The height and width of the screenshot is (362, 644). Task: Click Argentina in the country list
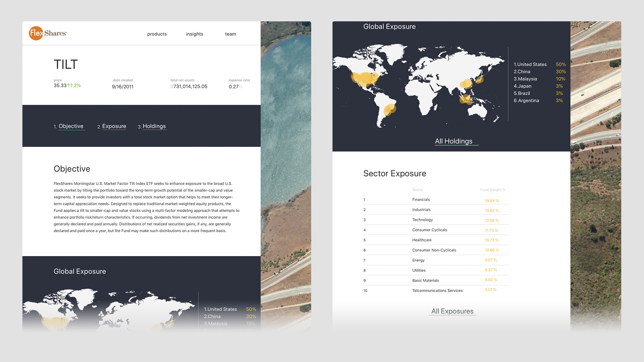click(528, 101)
